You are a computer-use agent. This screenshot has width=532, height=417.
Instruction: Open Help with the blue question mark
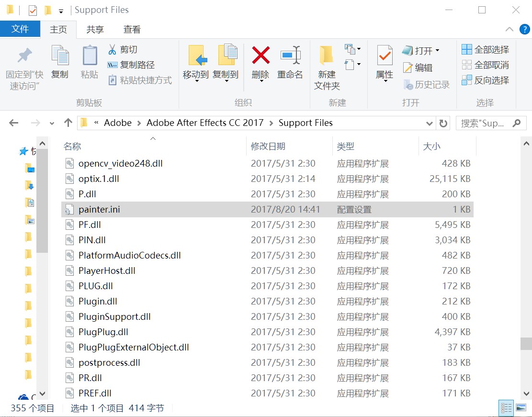(524, 29)
